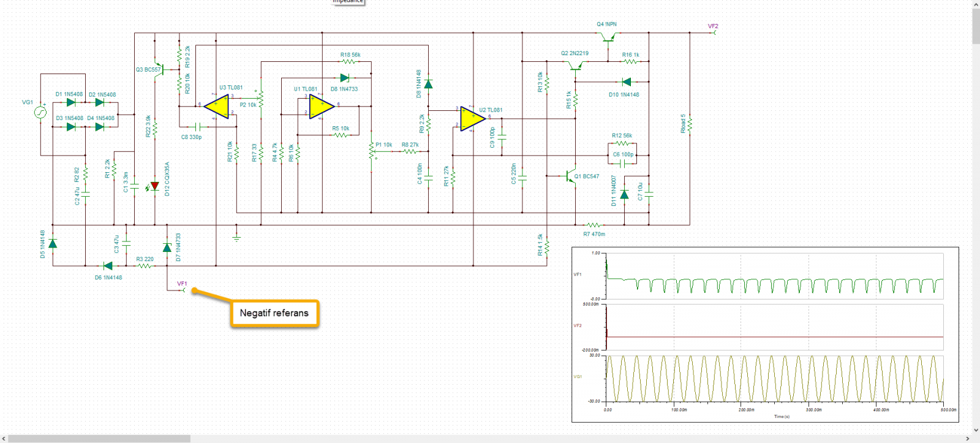The width and height of the screenshot is (980, 443).
Task: Click the C8 330p capacitor symbol
Action: coord(198,127)
